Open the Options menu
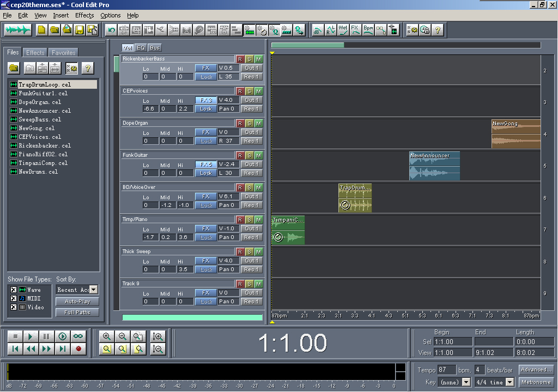 (110, 15)
